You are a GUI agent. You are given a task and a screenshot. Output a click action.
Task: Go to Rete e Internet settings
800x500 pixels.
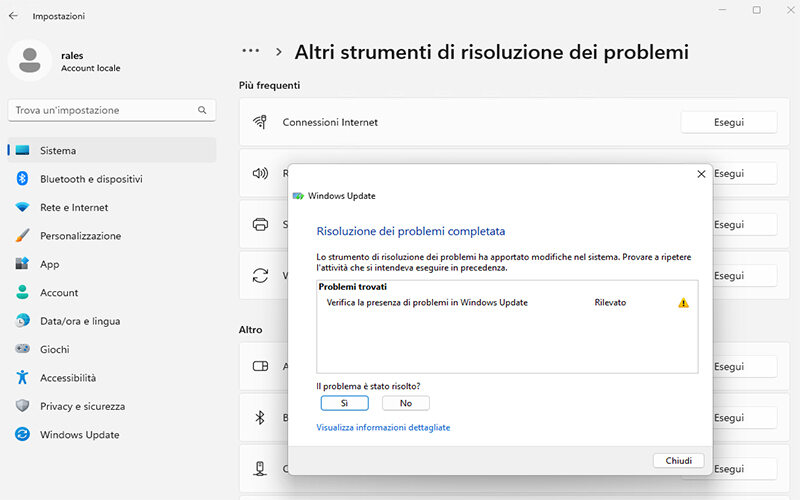pyautogui.click(x=112, y=207)
